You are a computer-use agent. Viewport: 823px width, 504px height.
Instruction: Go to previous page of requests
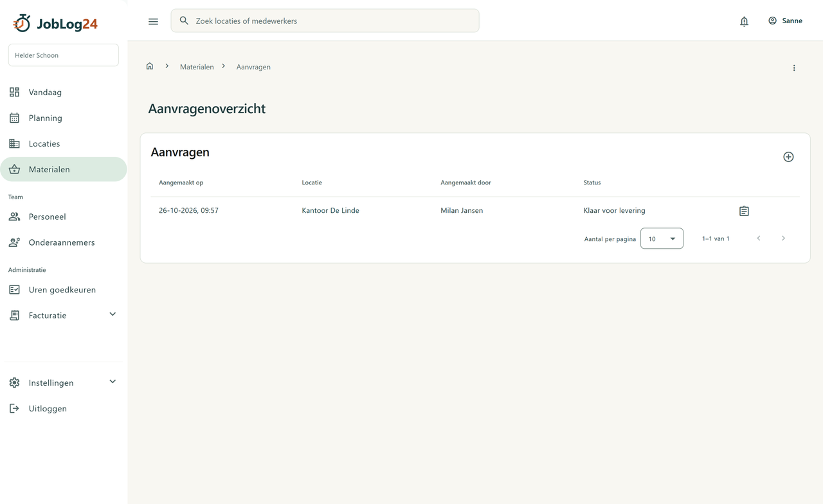[759, 239]
